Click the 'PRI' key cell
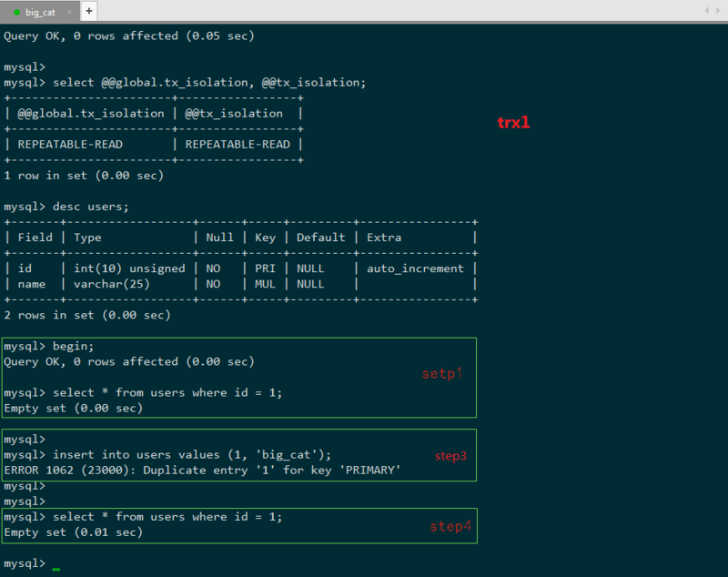728x577 pixels. [x=265, y=268]
